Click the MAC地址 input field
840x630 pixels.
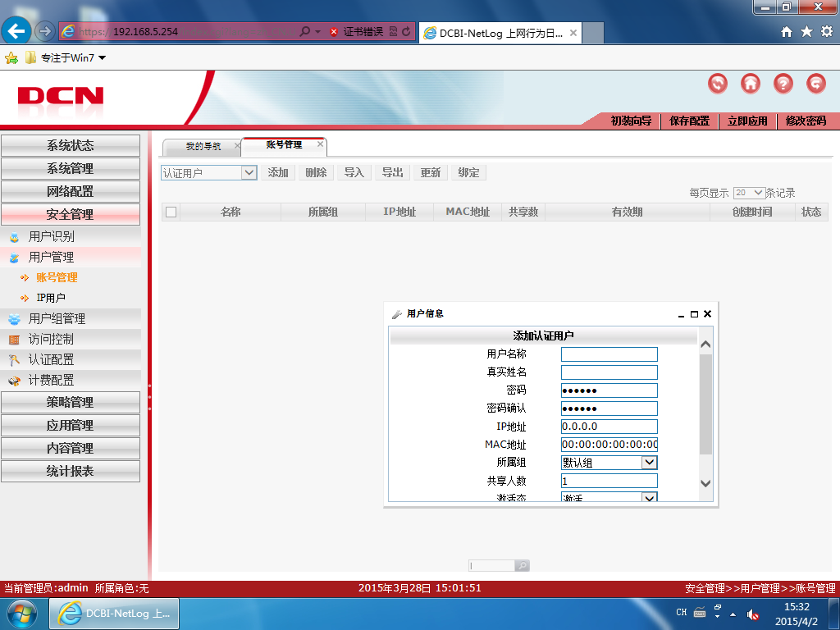(609, 445)
